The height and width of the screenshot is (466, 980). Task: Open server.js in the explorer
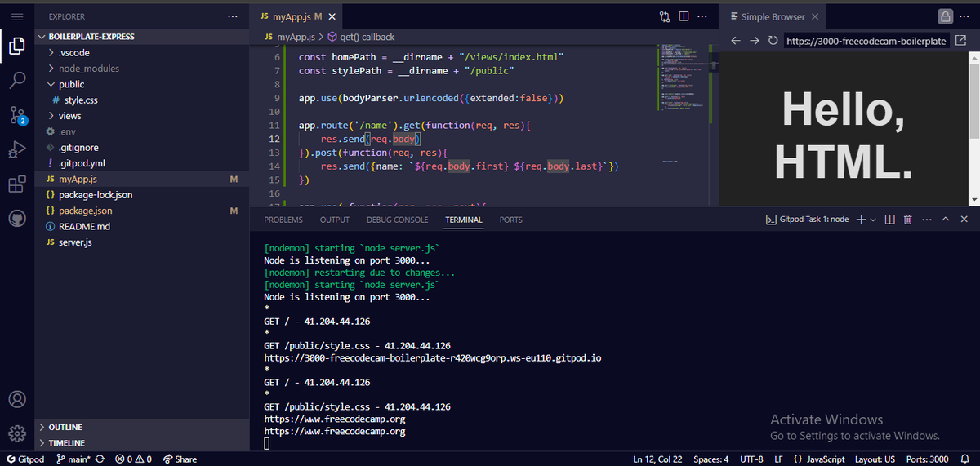[141, 242]
